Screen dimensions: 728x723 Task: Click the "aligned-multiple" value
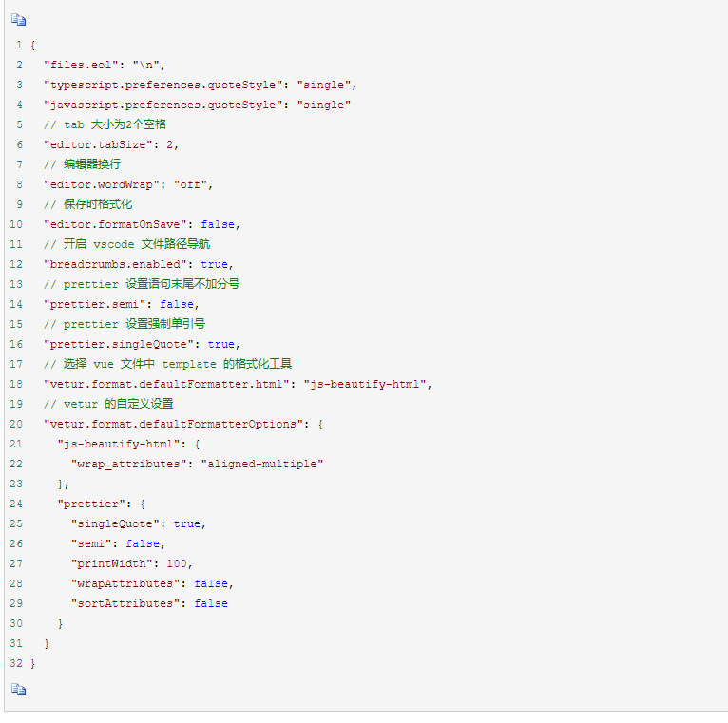pyautogui.click(x=262, y=464)
